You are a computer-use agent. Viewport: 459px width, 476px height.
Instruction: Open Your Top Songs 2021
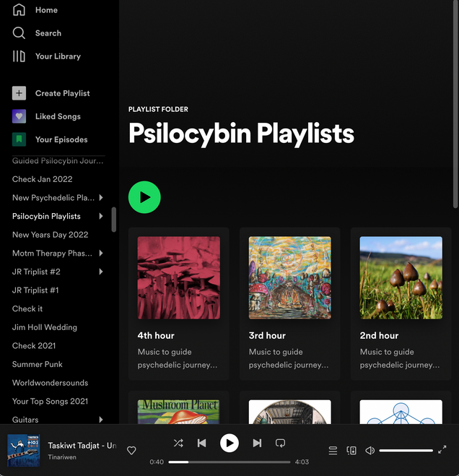(50, 402)
